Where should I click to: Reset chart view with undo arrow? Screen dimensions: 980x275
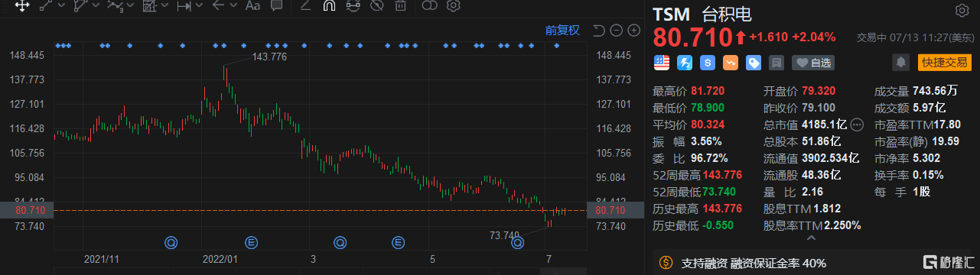pos(599,31)
